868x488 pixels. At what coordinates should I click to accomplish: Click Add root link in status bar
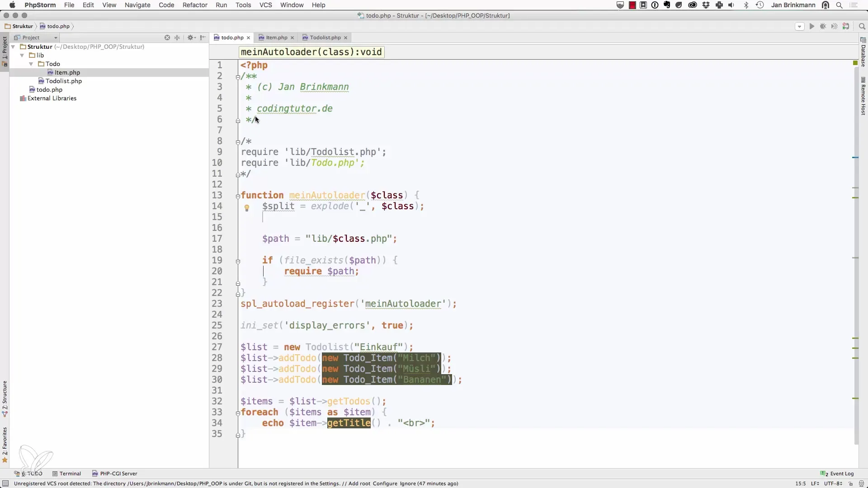359,483
